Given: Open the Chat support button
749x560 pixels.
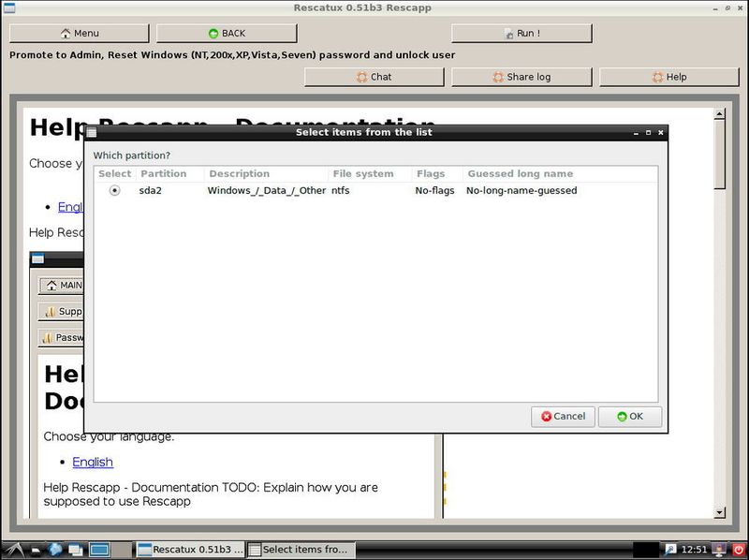Looking at the screenshot, I should 374,77.
